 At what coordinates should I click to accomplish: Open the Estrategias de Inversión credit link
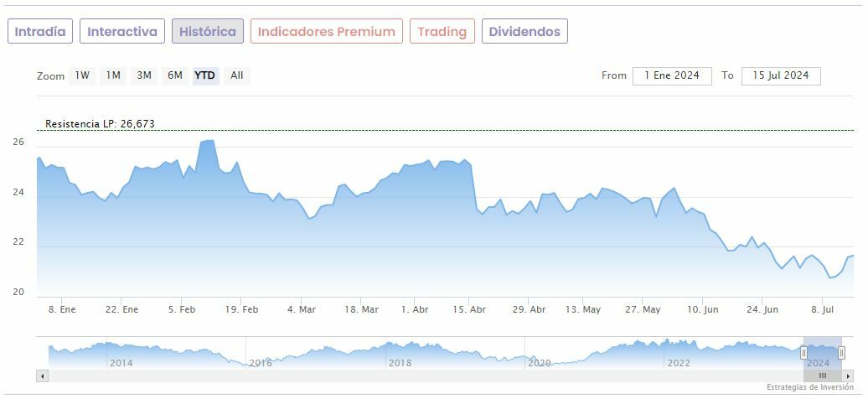809,387
